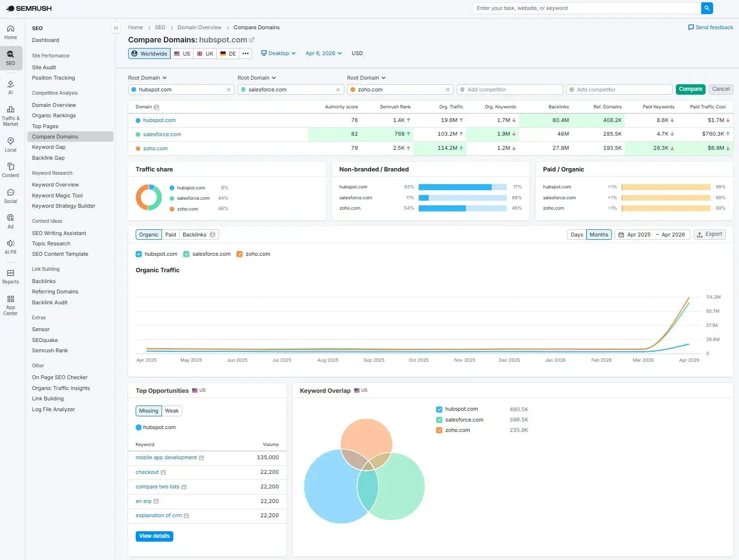Clear the hubspot.com domain field
The height and width of the screenshot is (560, 739).
[x=229, y=89]
